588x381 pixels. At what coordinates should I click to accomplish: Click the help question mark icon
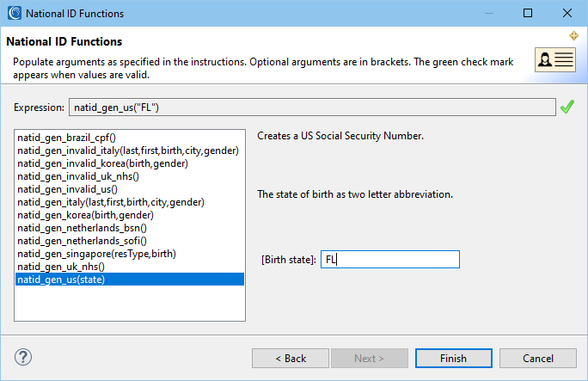[23, 357]
